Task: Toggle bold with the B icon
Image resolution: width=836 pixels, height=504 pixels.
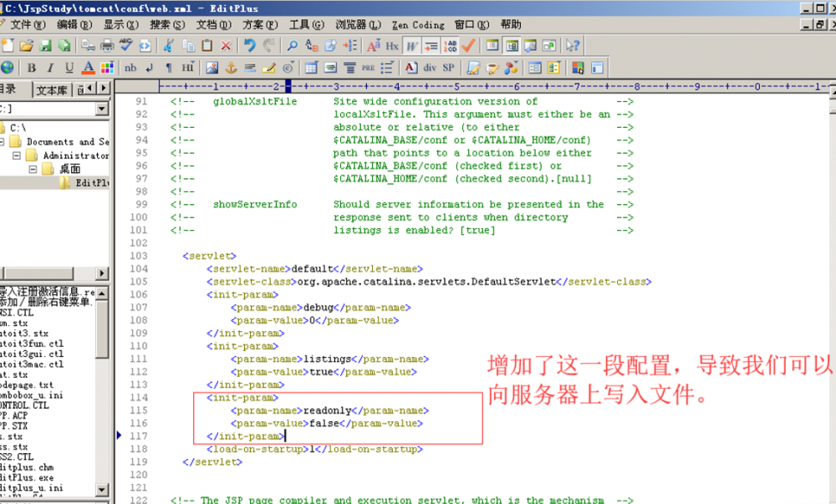Action: pyautogui.click(x=31, y=66)
